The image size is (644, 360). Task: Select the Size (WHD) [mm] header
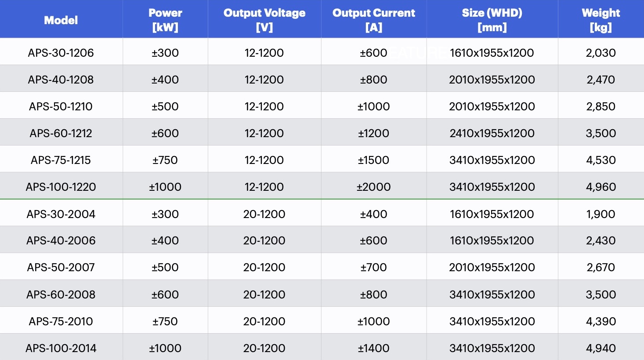(492, 20)
